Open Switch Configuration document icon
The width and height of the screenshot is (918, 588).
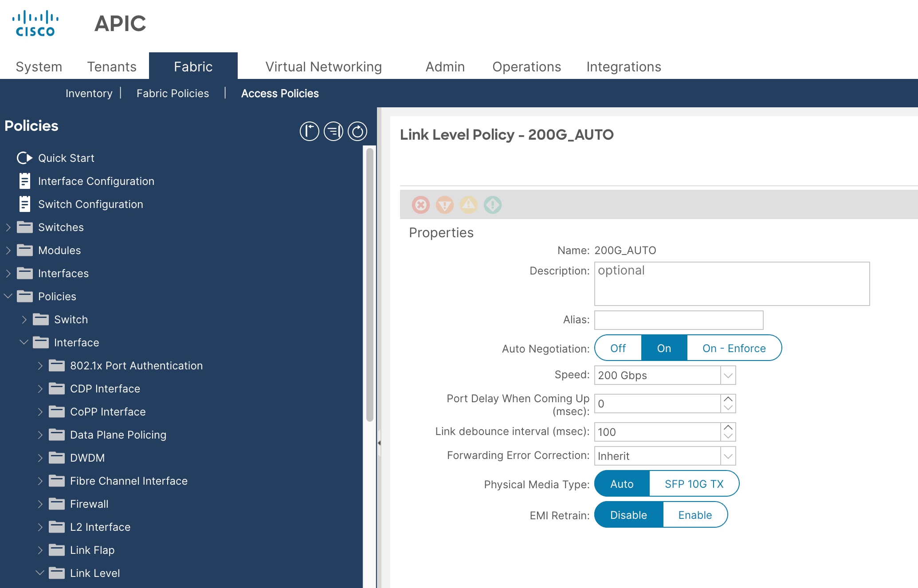tap(25, 204)
